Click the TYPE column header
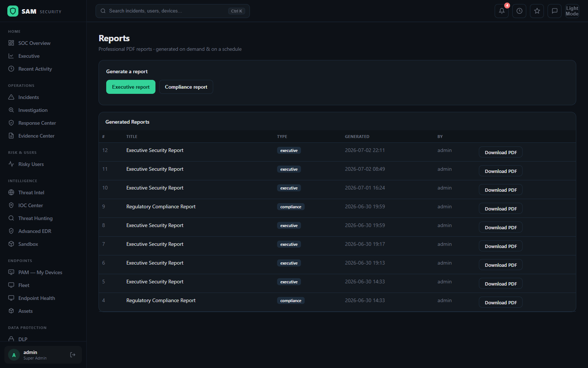Image resolution: width=588 pixels, height=368 pixels. pyautogui.click(x=282, y=137)
